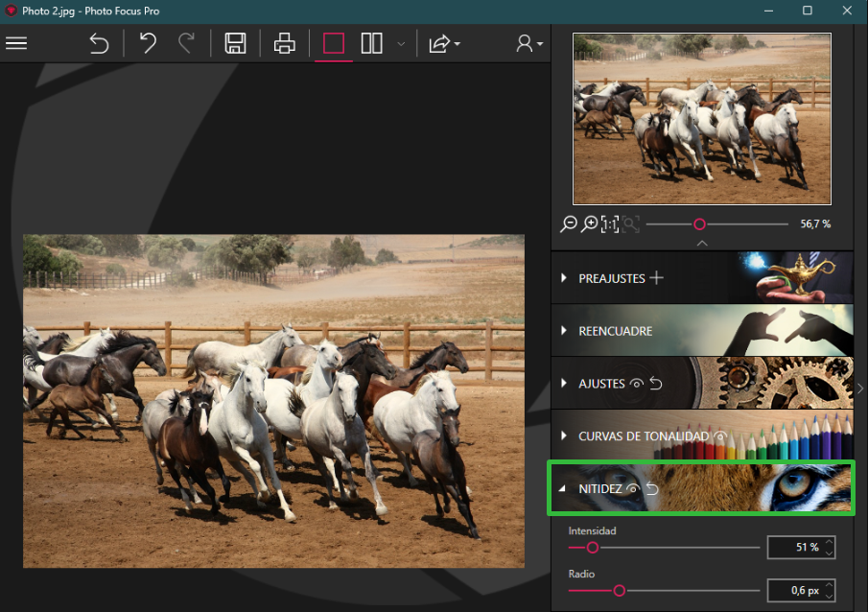Switch to split before/after view icon

[x=372, y=43]
